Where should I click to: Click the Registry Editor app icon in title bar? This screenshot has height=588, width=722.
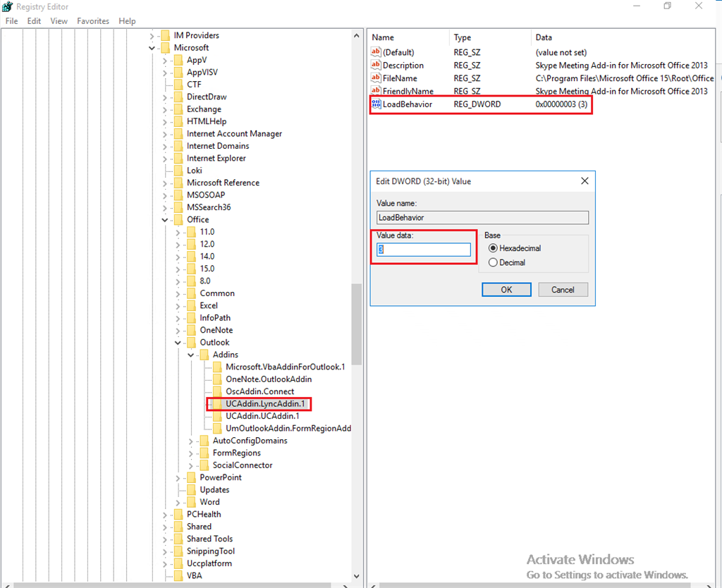click(7, 6)
